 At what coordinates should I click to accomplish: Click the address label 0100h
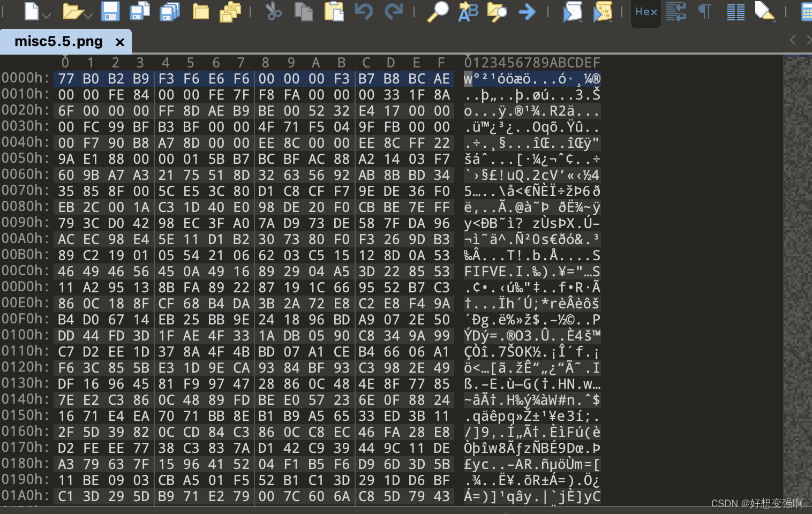coord(25,335)
